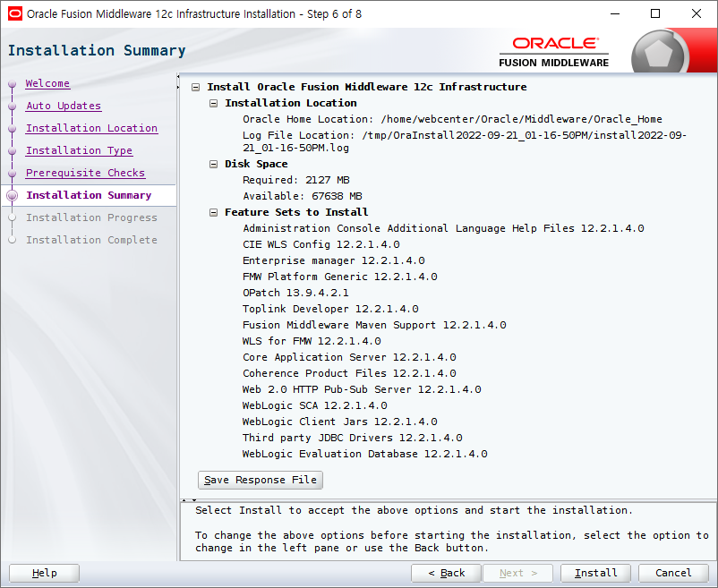
Task: Click the Installation Summary step bullet icon
Action: point(13,195)
